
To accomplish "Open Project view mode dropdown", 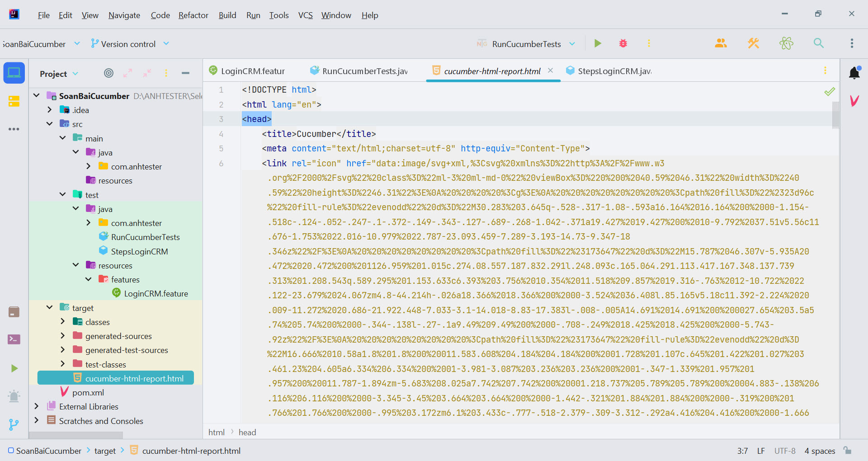I will pos(59,74).
